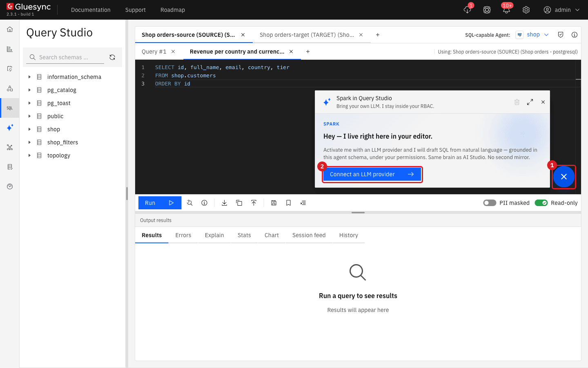The image size is (588, 368).
Task: Select the Shop orders-target (TARGET) tab
Action: pyautogui.click(x=307, y=35)
